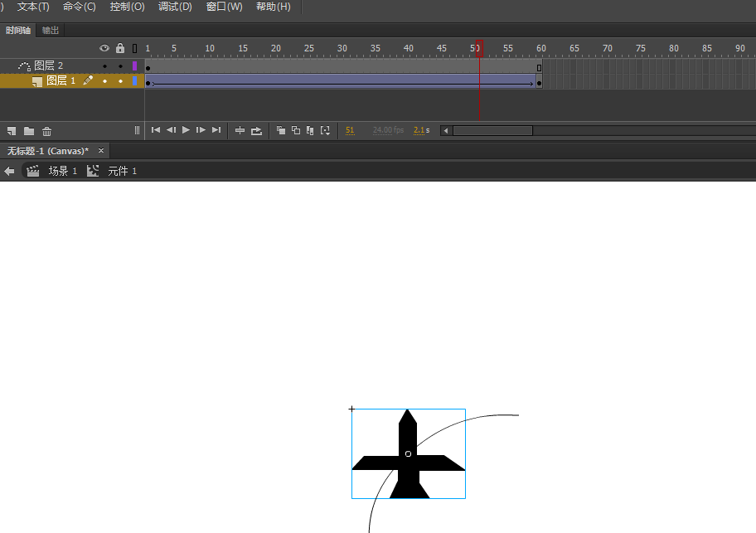Click motion guide icon of 图层 2
The height and width of the screenshot is (533, 756).
(24, 65)
